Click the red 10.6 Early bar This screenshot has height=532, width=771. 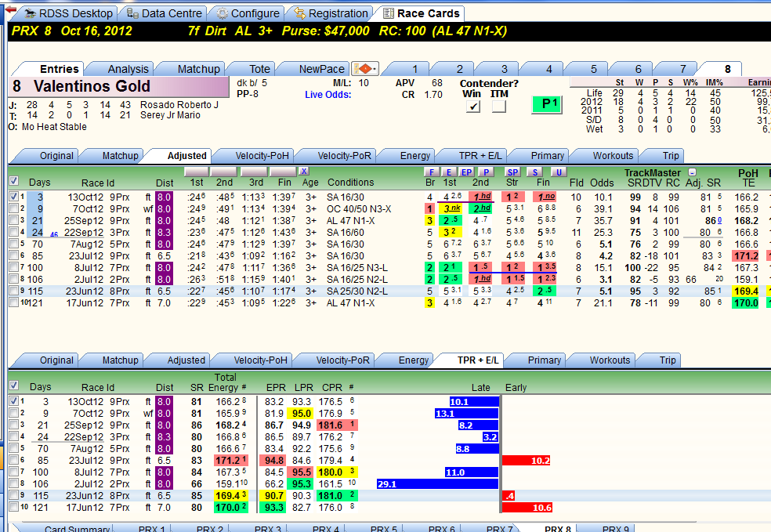click(527, 508)
